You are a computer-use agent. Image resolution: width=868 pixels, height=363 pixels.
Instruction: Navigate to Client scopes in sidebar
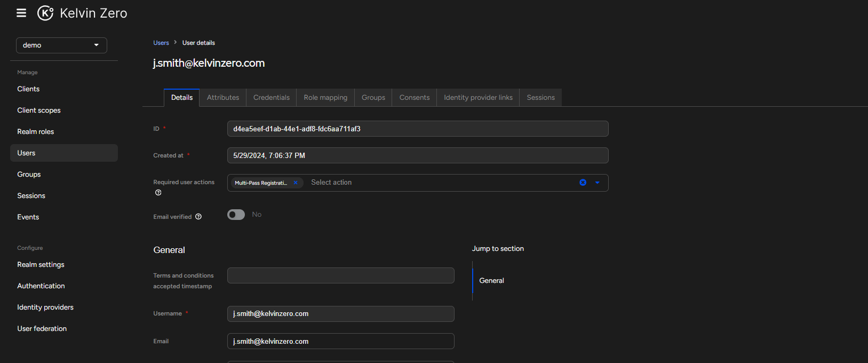click(x=39, y=111)
